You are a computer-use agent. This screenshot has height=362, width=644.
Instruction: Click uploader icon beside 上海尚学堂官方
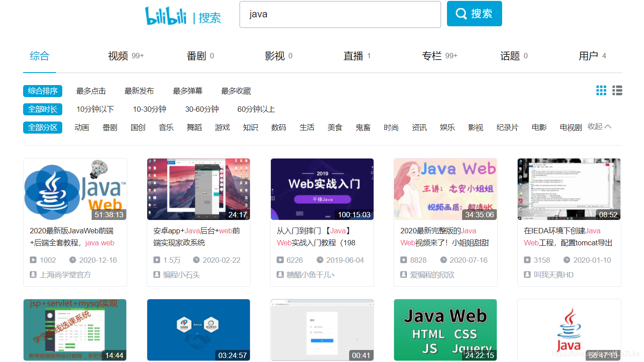pyautogui.click(x=33, y=275)
